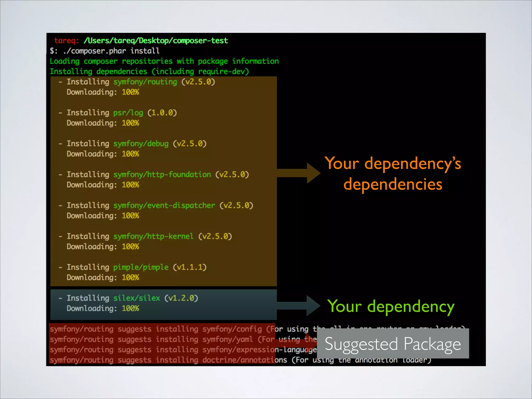Click the symfony/routing package name in Installing line
The image size is (532, 399).
coord(145,82)
